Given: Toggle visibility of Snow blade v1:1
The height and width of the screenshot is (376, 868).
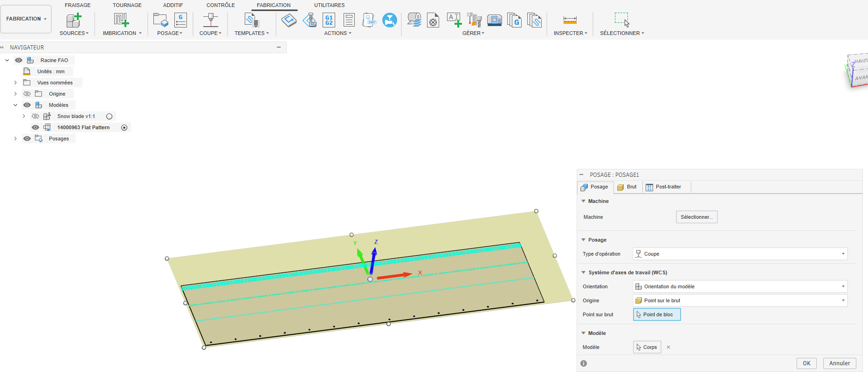Looking at the screenshot, I should coord(35,116).
